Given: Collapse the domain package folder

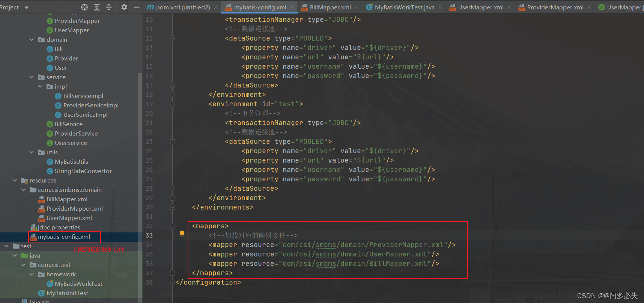Looking at the screenshot, I should (32, 39).
